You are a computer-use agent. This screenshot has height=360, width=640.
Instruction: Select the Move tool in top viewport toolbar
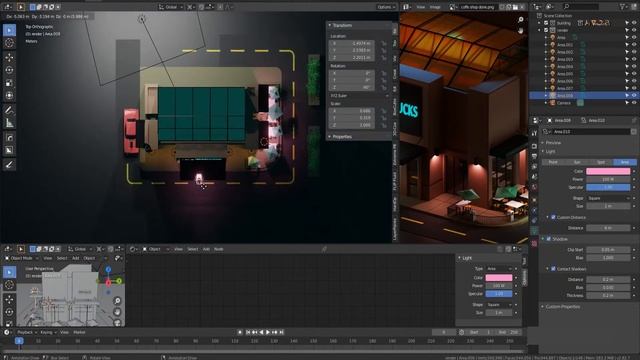point(9,58)
